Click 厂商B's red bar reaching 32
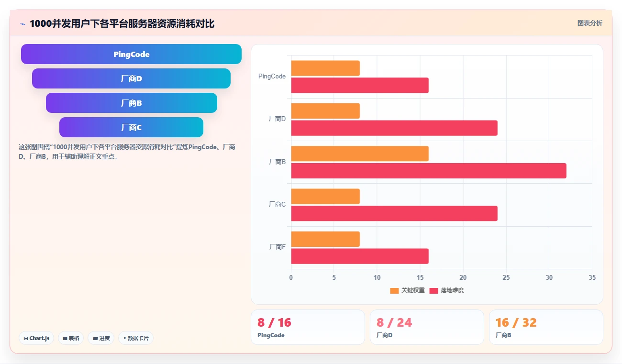The height and width of the screenshot is (364, 622). click(x=429, y=171)
